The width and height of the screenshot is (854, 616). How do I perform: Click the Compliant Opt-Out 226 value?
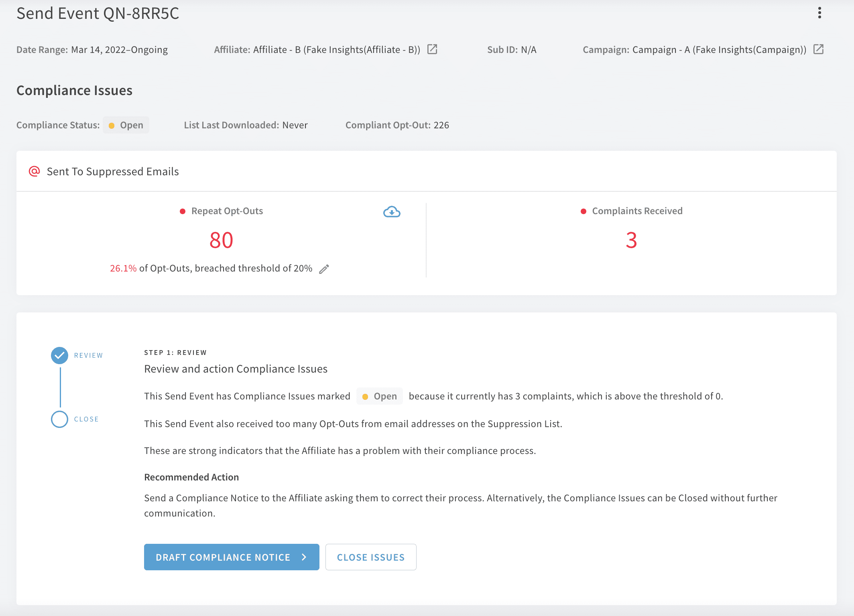[x=441, y=125]
